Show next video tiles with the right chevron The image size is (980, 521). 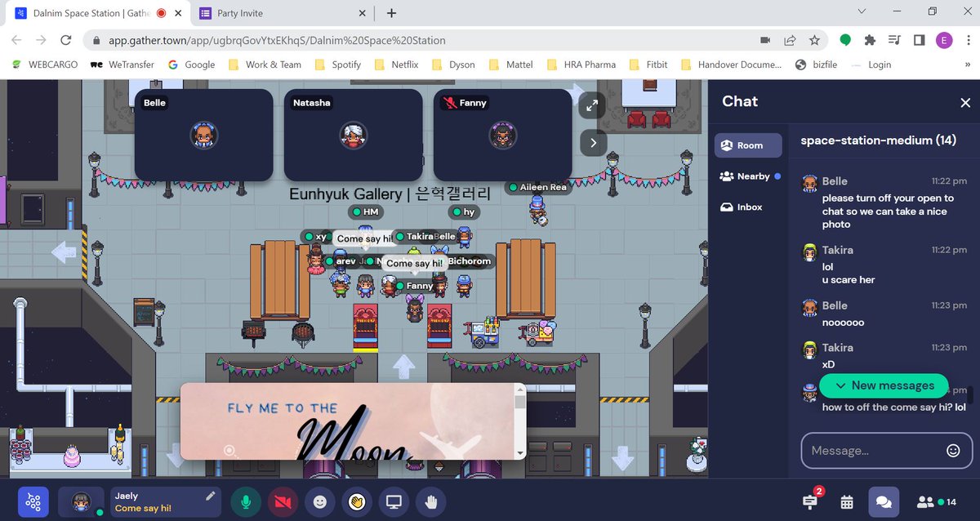[x=593, y=143]
